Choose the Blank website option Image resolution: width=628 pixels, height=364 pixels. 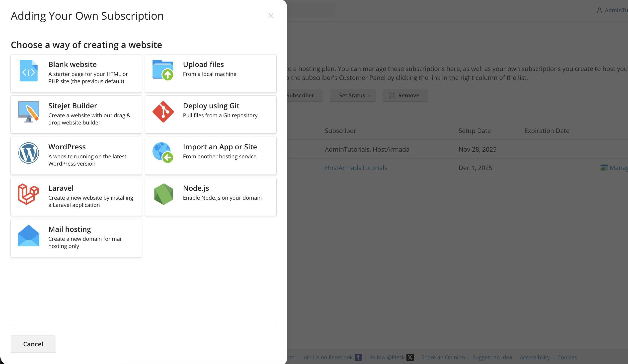pyautogui.click(x=76, y=73)
